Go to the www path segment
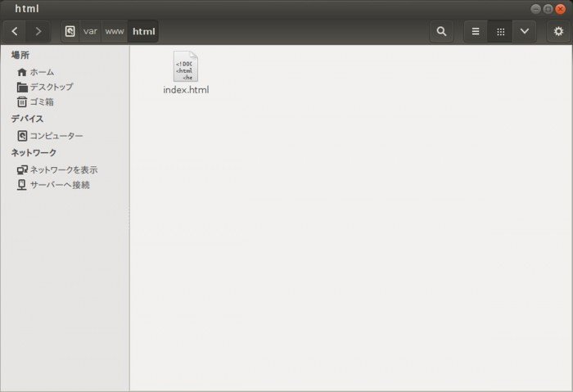This screenshot has width=573, height=392. (115, 32)
